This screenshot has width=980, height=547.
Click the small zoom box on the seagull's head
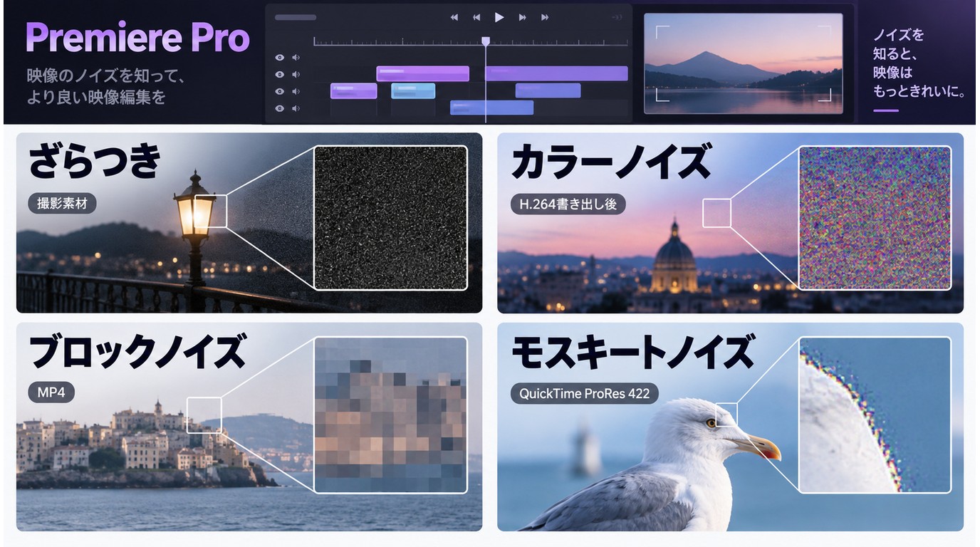point(726,414)
